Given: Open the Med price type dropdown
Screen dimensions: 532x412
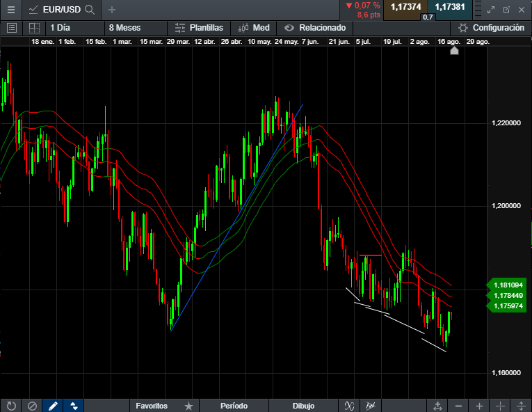Looking at the screenshot, I should point(254,28).
